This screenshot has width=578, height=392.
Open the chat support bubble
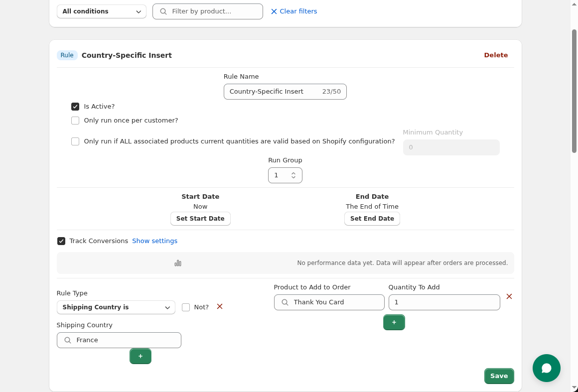(x=546, y=368)
